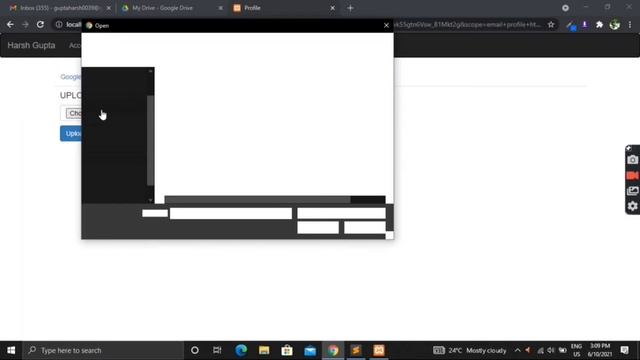640x360 pixels.
Task: Open the Chrome extensions puzzle icon
Action: pyautogui.click(x=599, y=24)
